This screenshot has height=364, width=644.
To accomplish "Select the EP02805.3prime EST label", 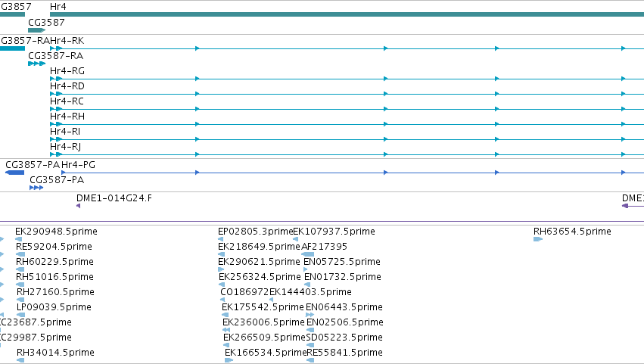I will (256, 232).
